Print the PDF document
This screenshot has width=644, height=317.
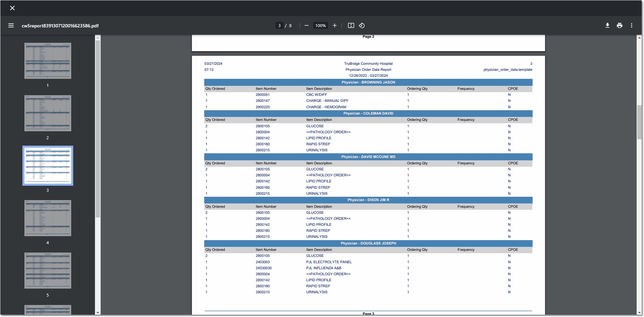(x=619, y=25)
